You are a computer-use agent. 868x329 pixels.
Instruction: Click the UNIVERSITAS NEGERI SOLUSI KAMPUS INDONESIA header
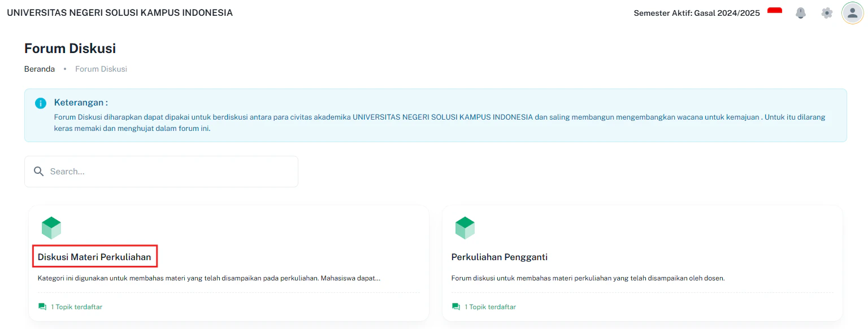[x=120, y=12]
